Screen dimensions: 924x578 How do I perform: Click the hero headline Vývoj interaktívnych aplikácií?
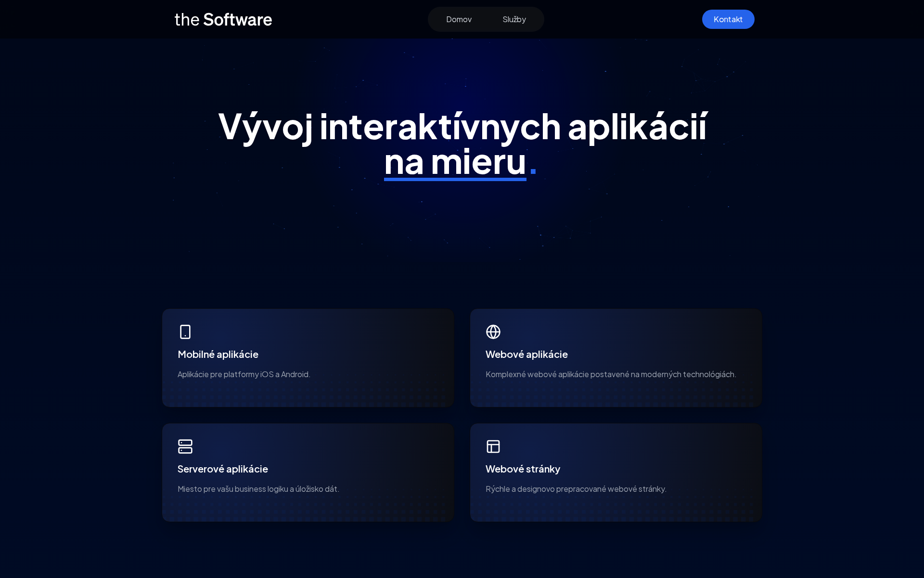(462, 126)
